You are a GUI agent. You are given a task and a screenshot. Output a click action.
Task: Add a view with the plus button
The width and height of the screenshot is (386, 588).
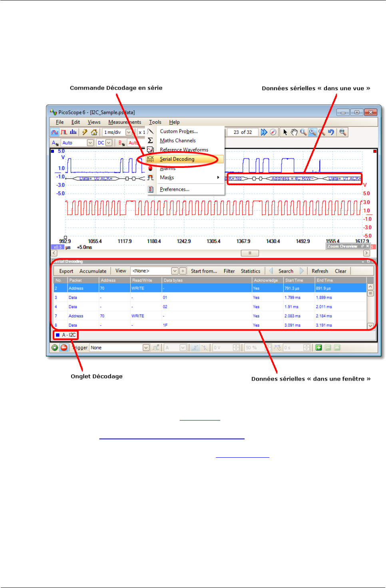183,271
